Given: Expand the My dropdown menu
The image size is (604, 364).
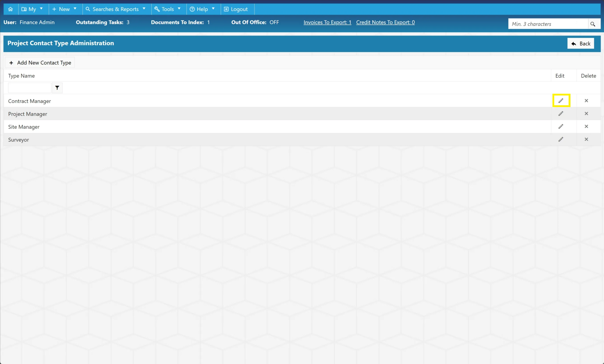Looking at the screenshot, I should click(32, 9).
